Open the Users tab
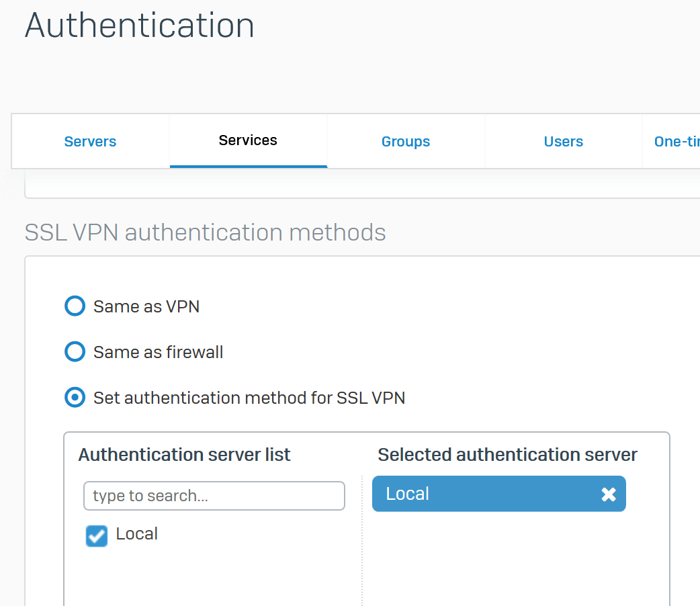 (x=564, y=141)
